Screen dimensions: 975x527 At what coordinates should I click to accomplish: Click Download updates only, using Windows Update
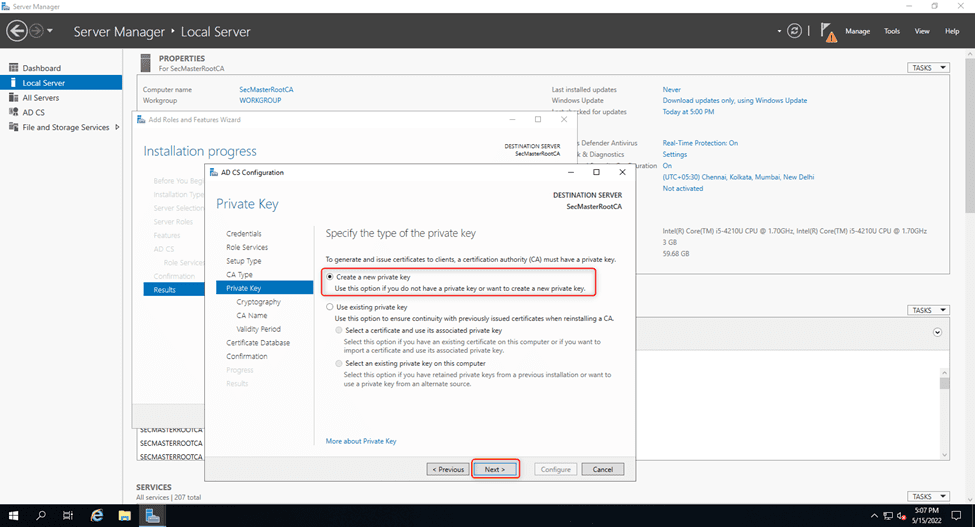pos(734,100)
